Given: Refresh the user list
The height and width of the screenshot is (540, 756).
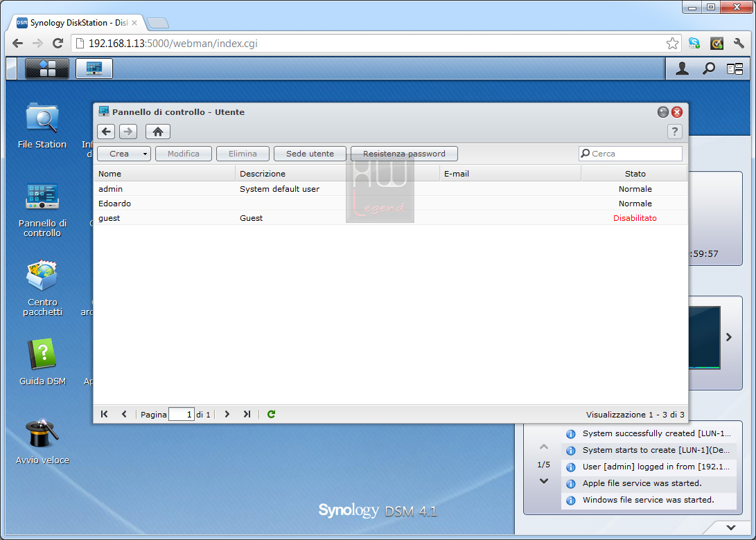Looking at the screenshot, I should [x=272, y=414].
